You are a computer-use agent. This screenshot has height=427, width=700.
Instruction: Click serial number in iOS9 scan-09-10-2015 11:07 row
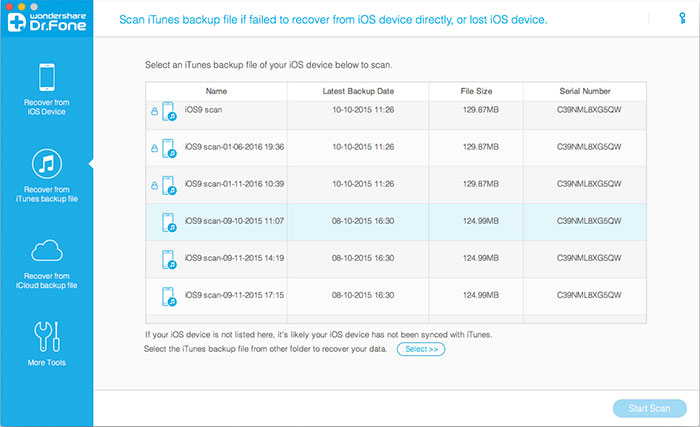pyautogui.click(x=589, y=221)
